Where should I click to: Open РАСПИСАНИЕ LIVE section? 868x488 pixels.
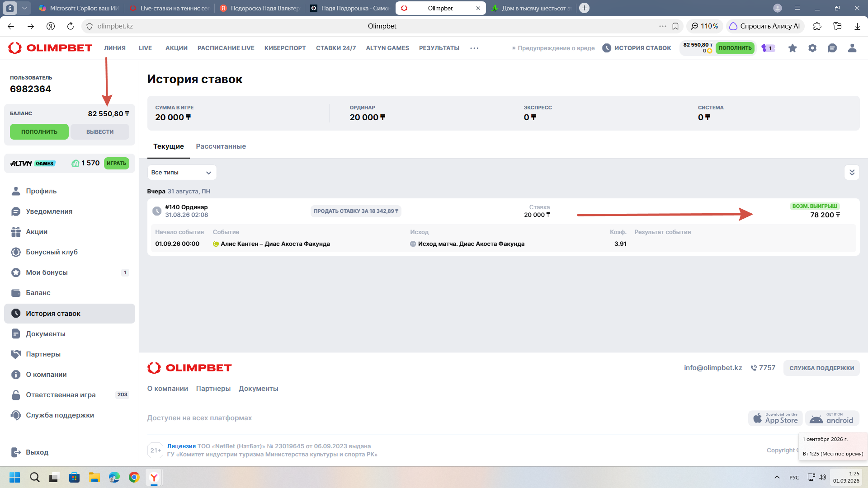point(226,48)
